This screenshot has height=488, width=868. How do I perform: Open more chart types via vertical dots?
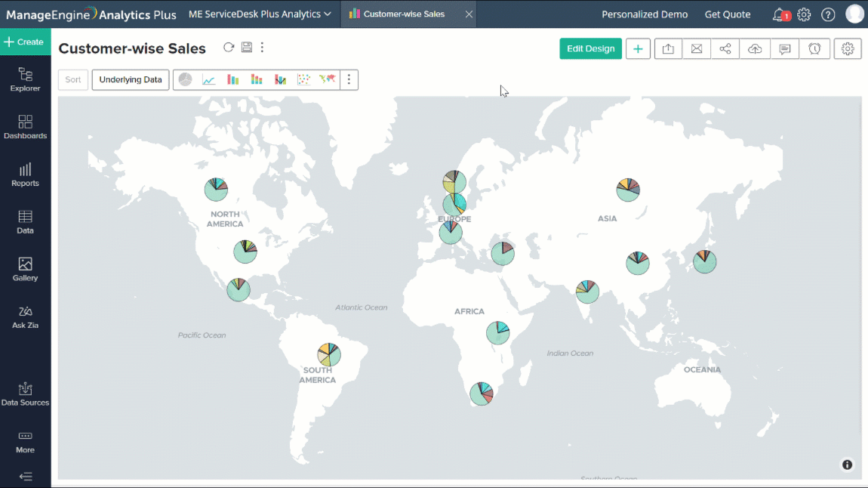[x=349, y=80]
